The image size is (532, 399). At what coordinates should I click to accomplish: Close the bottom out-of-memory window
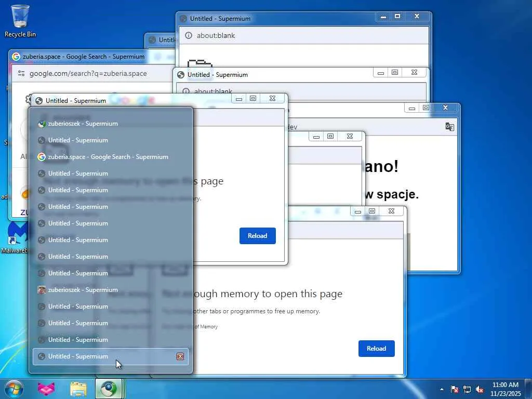coord(391,211)
